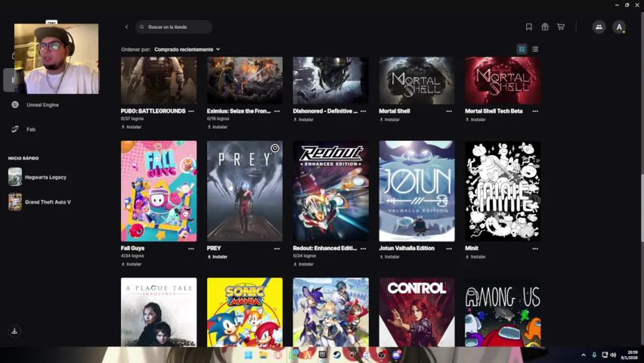
Task: Click Instalar under Jotun Valhalla Edition
Action: 390,257
